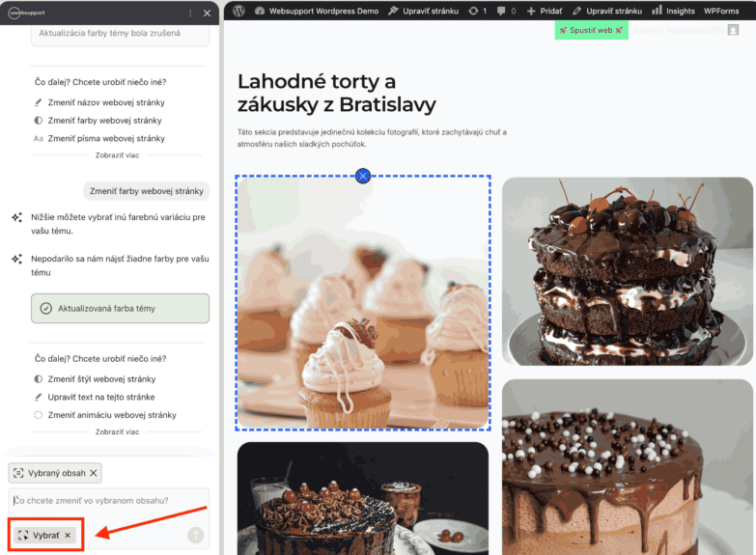This screenshot has height=555, width=756.
Task: Click the updates counter icon
Action: [474, 11]
